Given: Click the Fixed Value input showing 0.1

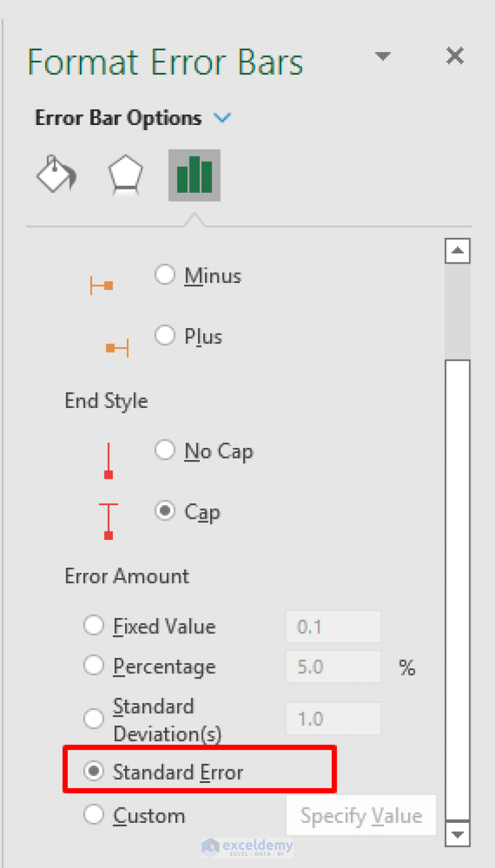Looking at the screenshot, I should click(x=333, y=626).
